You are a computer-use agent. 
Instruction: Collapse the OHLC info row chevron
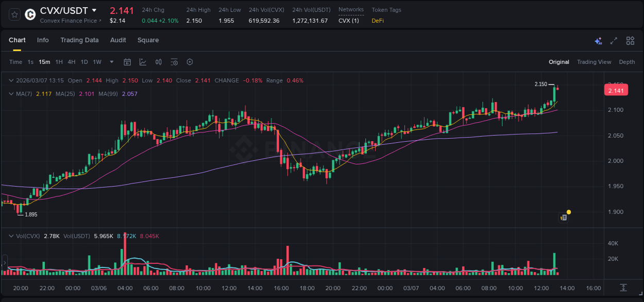point(10,80)
